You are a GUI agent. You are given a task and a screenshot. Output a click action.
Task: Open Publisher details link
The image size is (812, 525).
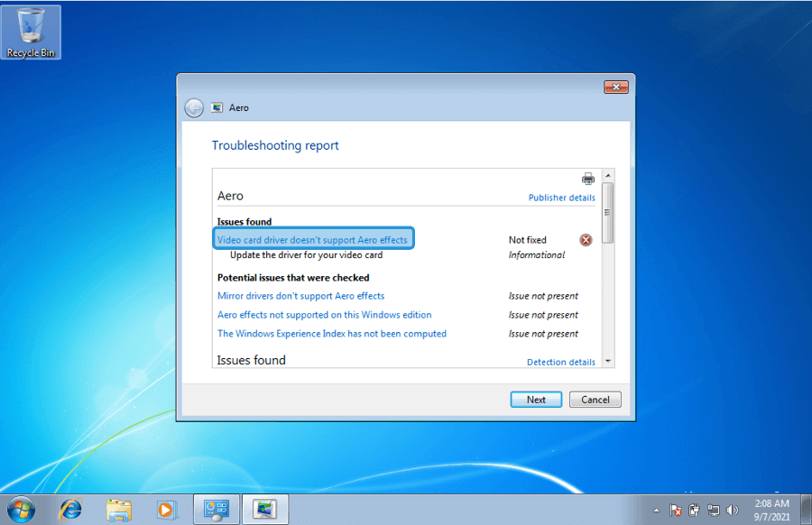561,198
